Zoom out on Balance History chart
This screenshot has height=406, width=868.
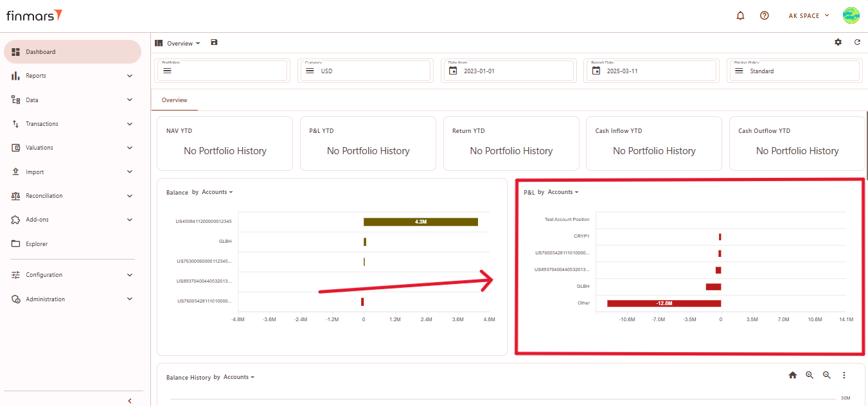click(x=827, y=375)
